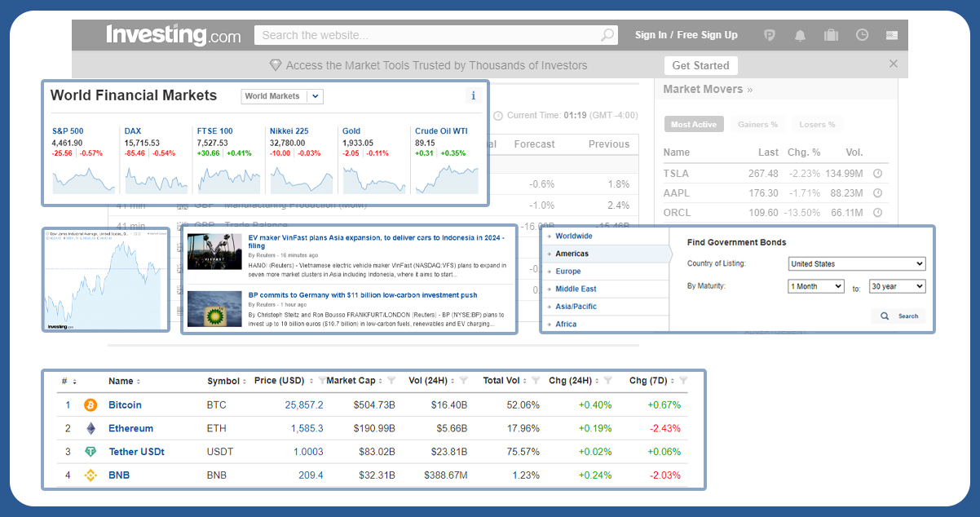
Task: Click the Dow Jones Industrial Average chart
Action: click(105, 280)
